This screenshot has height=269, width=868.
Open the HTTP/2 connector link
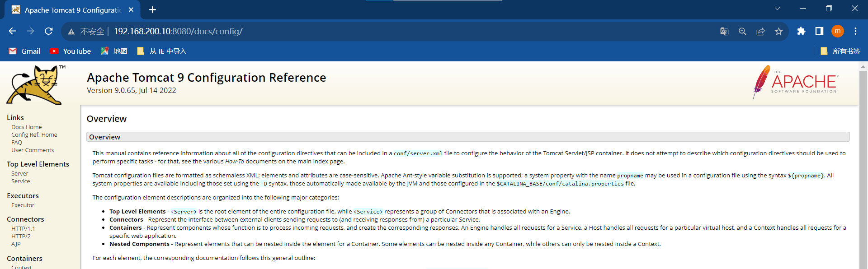[x=21, y=237]
